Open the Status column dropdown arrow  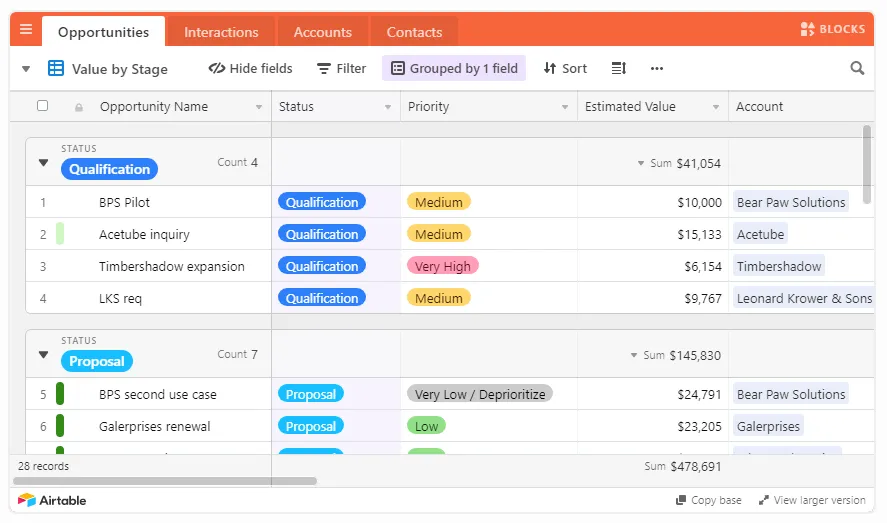(x=388, y=107)
